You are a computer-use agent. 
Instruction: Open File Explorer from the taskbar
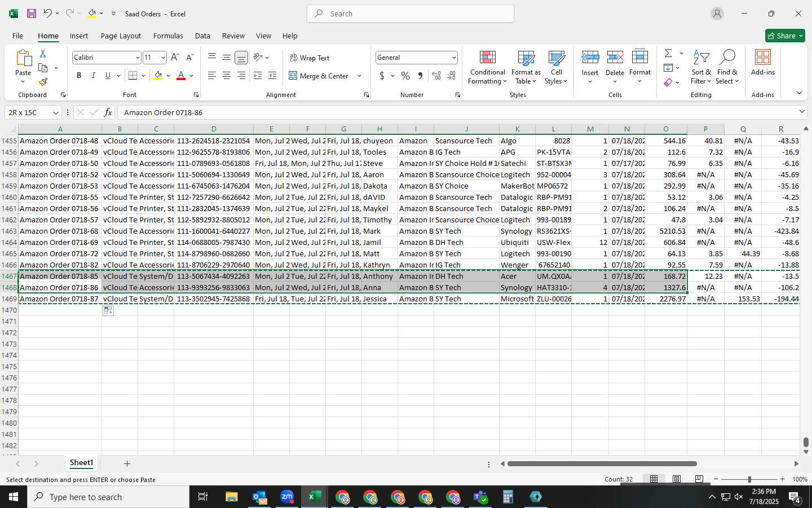pyautogui.click(x=232, y=497)
